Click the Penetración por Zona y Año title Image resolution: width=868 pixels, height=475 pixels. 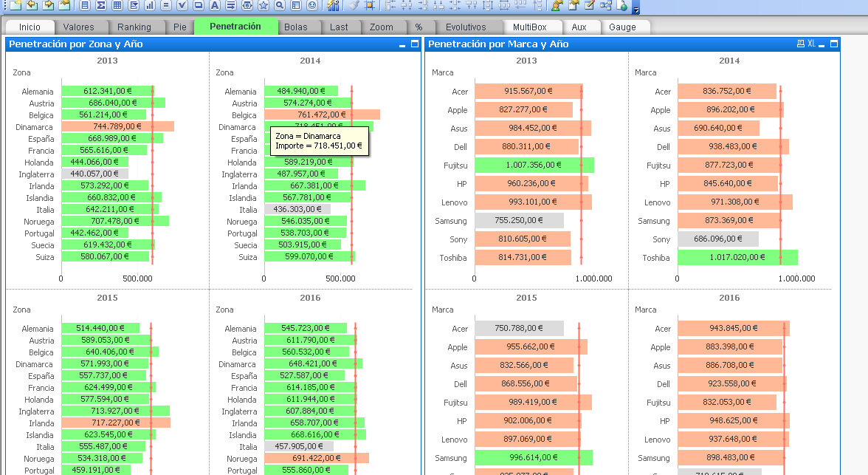tap(76, 44)
